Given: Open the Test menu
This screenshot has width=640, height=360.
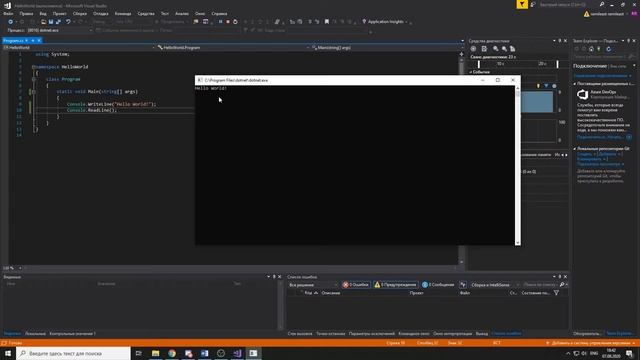Looking at the screenshot, I should [x=164, y=13].
